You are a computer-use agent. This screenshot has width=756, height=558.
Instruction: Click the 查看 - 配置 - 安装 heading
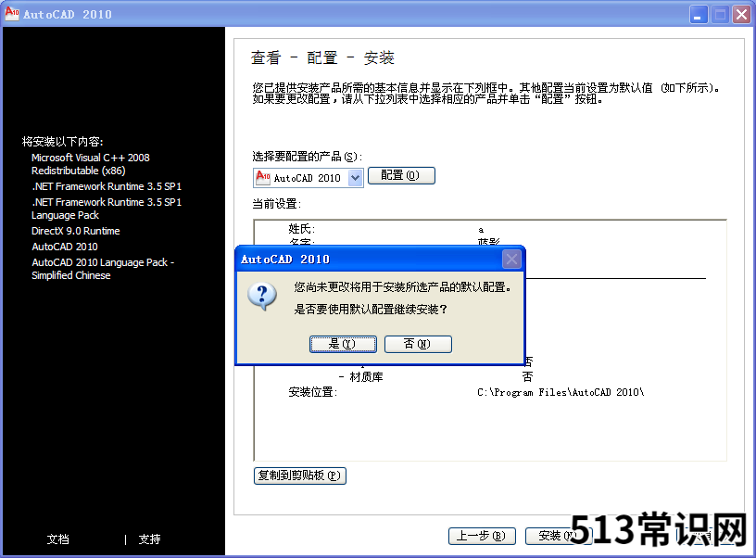tap(322, 57)
